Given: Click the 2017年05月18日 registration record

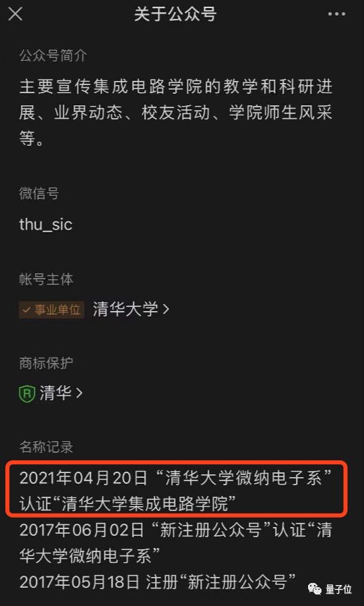Looking at the screenshot, I should [x=158, y=582].
